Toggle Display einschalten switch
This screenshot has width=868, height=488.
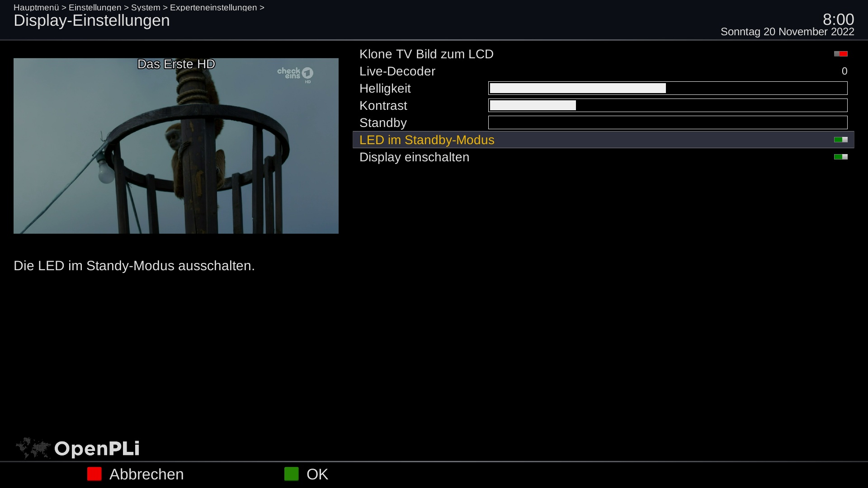coord(840,157)
